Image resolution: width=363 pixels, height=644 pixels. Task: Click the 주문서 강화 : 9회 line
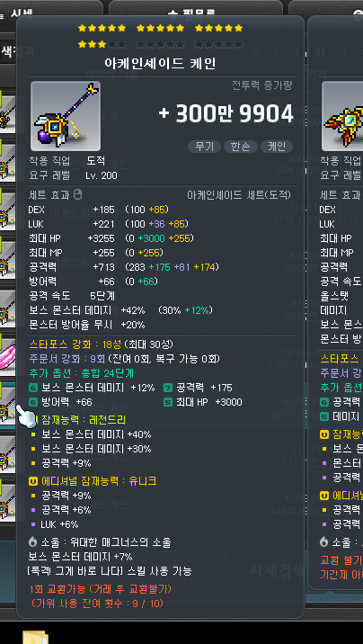[125, 359]
